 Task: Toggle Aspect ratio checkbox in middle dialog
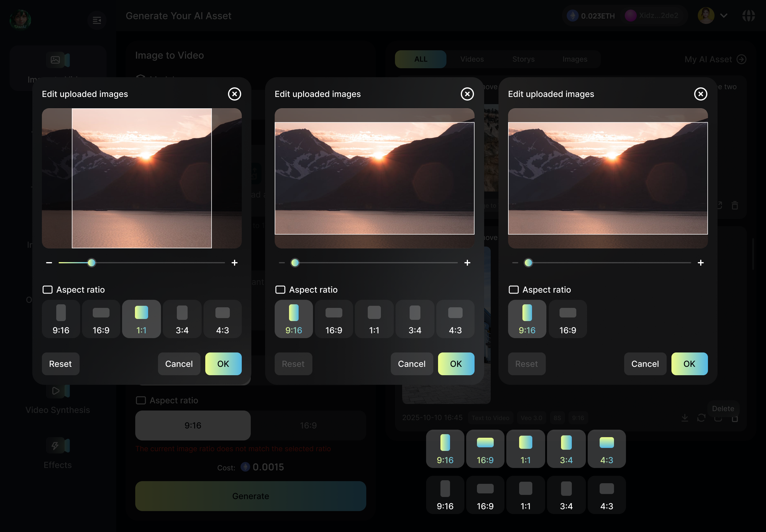click(280, 290)
